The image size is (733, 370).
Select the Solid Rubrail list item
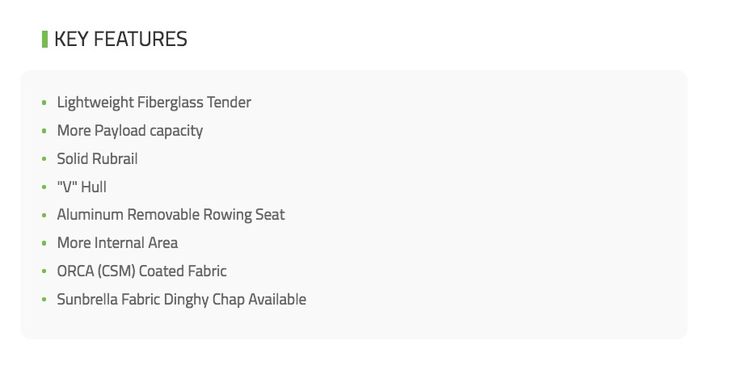(97, 159)
